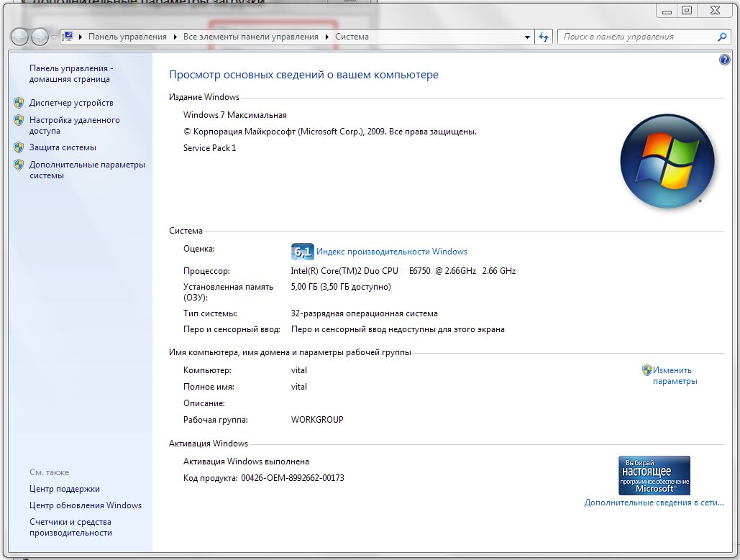This screenshot has height=560, width=740.
Task: Click the 6,1 performance rating badge
Action: 302,252
